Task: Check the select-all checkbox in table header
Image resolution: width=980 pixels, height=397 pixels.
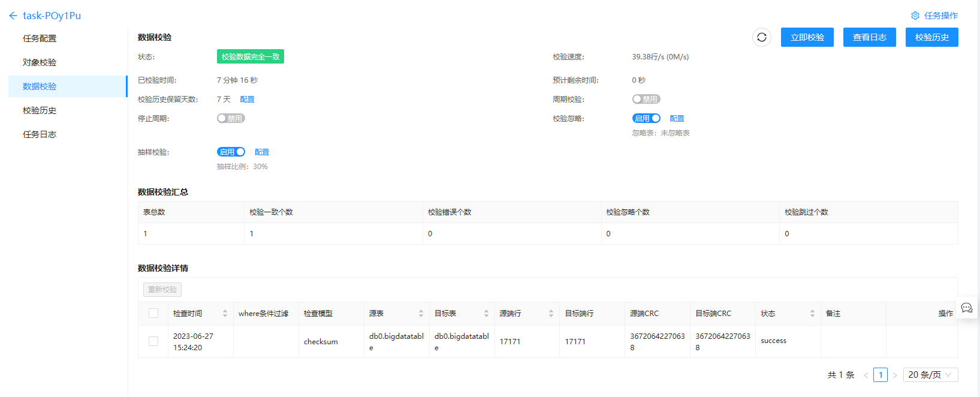Action: point(153,313)
